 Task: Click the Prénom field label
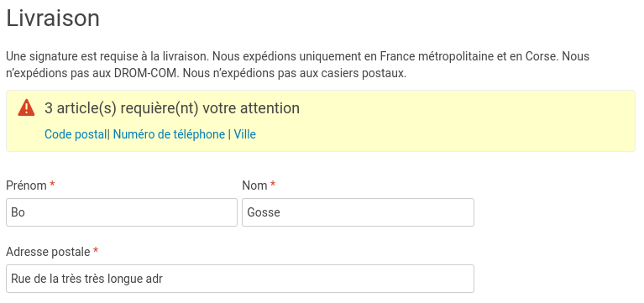[26, 185]
